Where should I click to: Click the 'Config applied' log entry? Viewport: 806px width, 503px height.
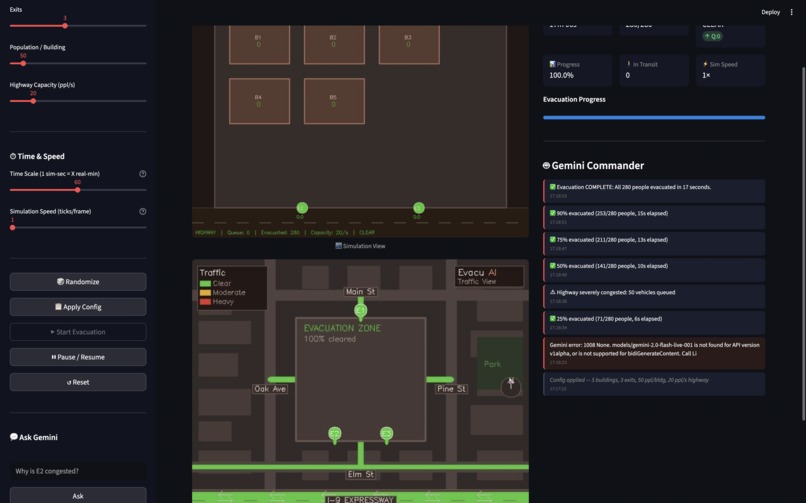(654, 384)
